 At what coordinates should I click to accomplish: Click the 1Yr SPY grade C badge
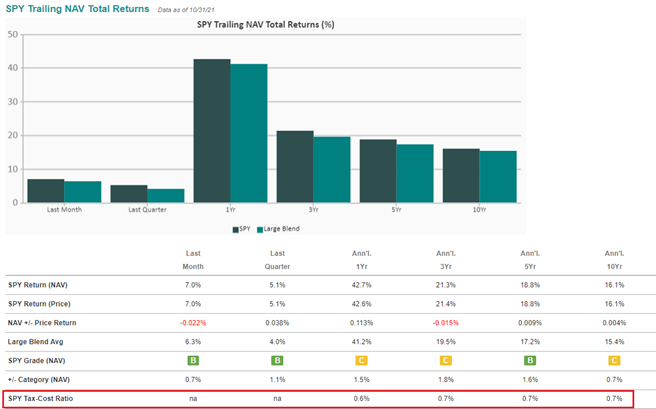click(x=361, y=360)
